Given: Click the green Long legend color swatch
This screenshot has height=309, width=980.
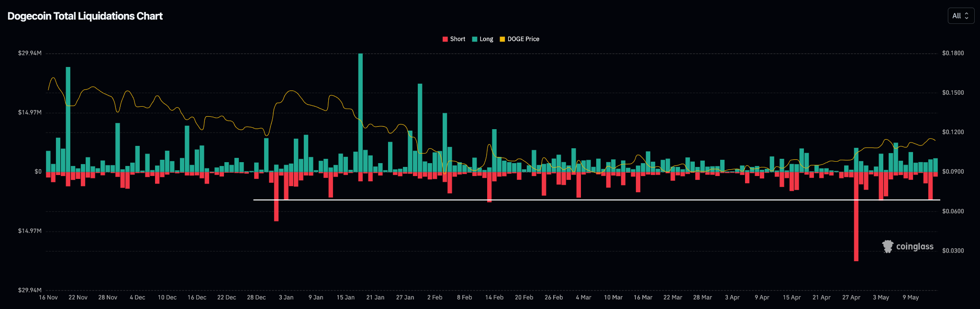Looking at the screenshot, I should click(x=475, y=39).
